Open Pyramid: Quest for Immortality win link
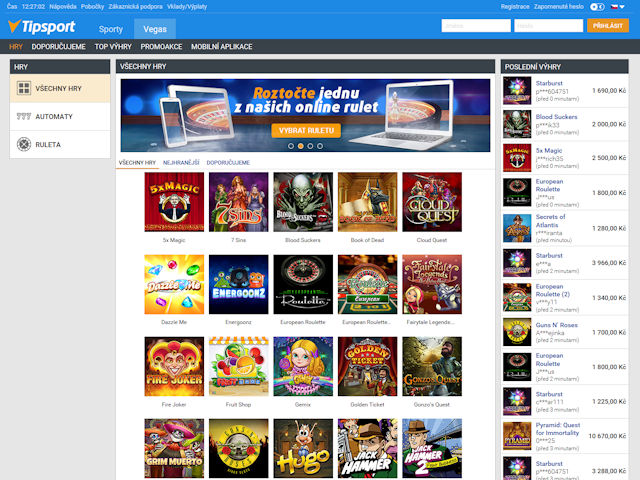Image resolution: width=640 pixels, height=480 pixels. [558, 429]
